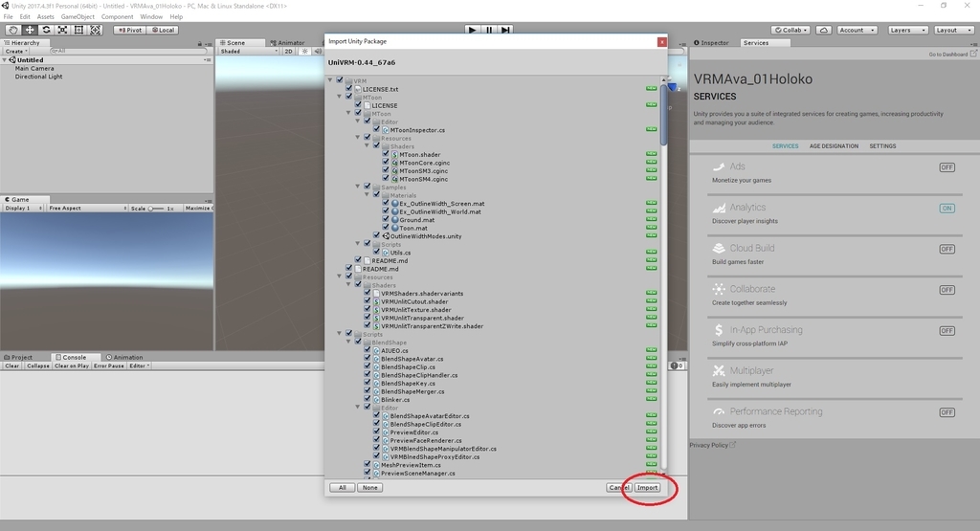Open the Account dropdown

pyautogui.click(x=857, y=30)
